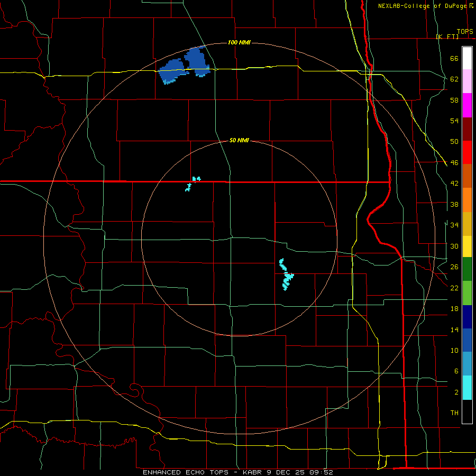Image resolution: width=476 pixels, height=476 pixels.
Task: Click the 18 legend value
Action: [x=454, y=309]
